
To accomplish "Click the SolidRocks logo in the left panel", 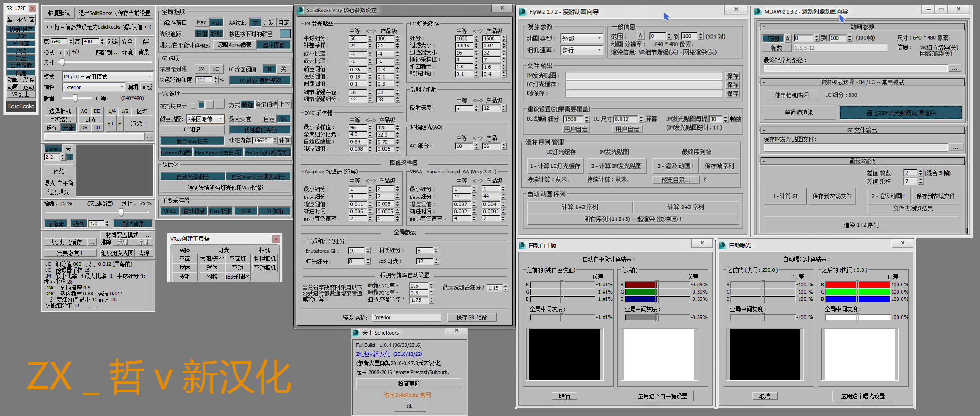I will tap(21, 106).
